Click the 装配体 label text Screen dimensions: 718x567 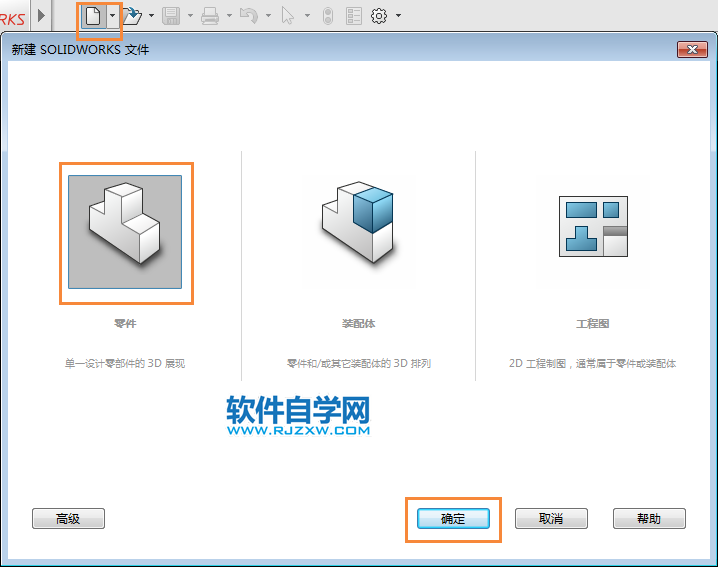[359, 324]
